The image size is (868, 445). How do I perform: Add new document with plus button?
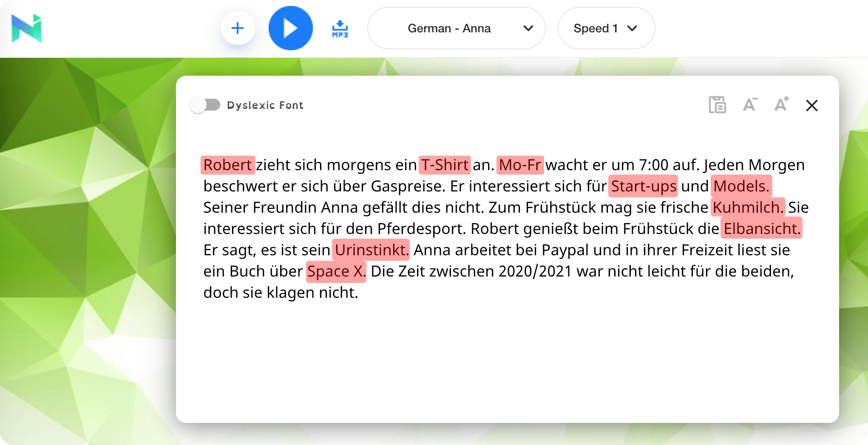(238, 29)
